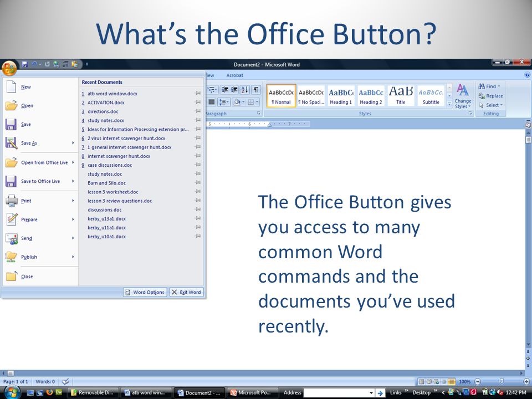Expand the Save As submenu arrow

(73, 143)
